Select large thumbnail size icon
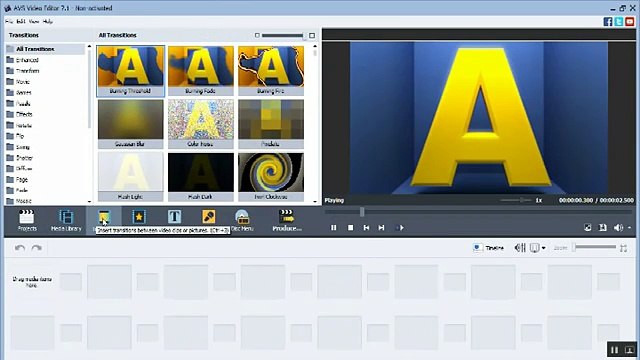 pyautogui.click(x=312, y=36)
